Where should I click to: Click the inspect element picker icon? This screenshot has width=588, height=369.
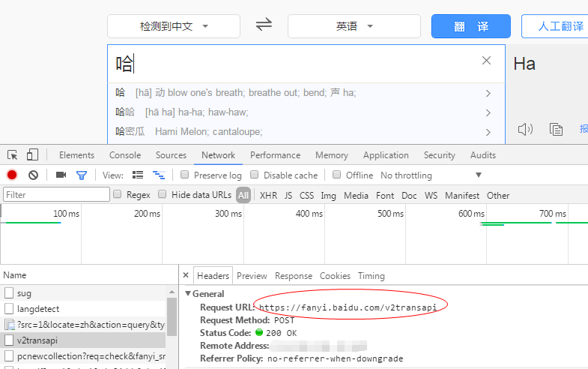pyautogui.click(x=13, y=154)
